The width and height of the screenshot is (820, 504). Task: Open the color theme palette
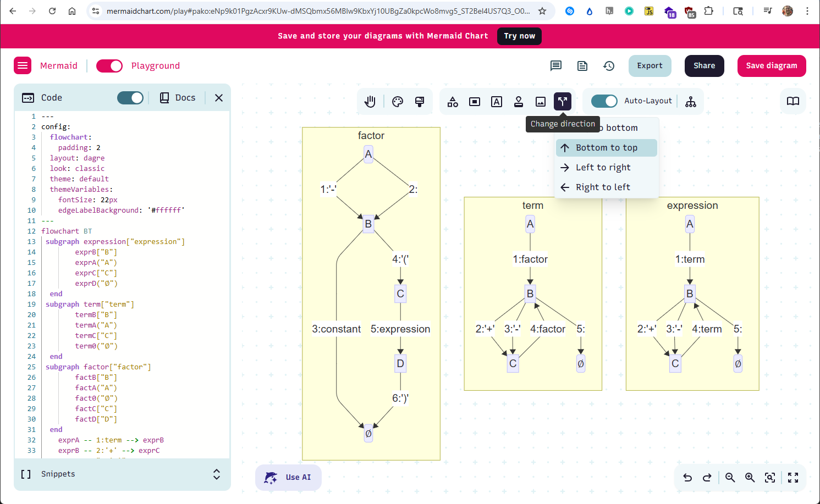(398, 101)
